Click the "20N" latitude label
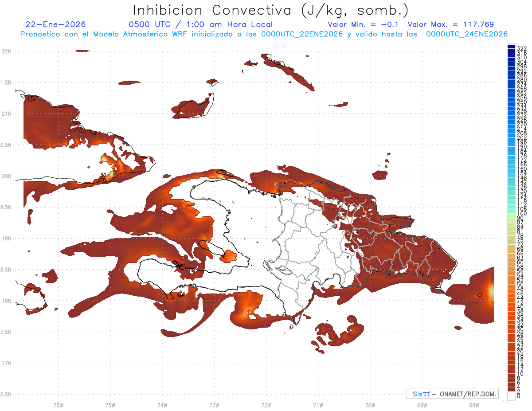 click(6, 176)
